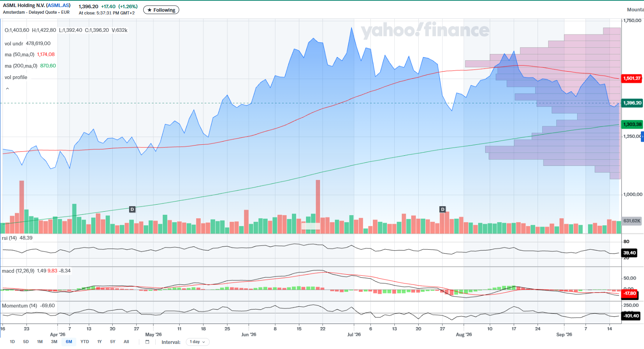Switch to the 1M range
The height and width of the screenshot is (349, 644).
[40, 342]
